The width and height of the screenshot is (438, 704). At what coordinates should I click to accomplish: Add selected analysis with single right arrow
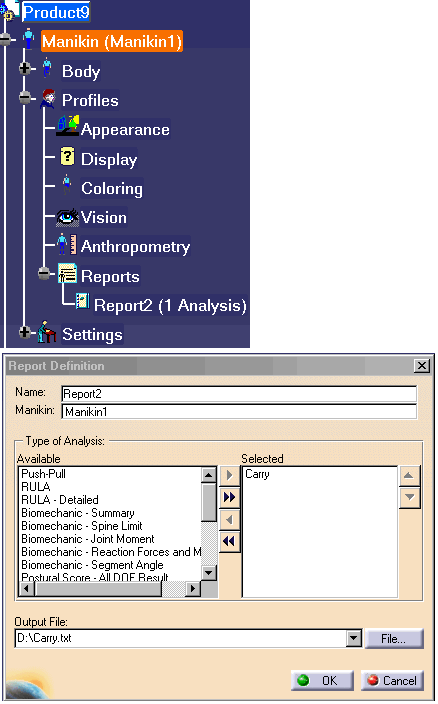(230, 475)
